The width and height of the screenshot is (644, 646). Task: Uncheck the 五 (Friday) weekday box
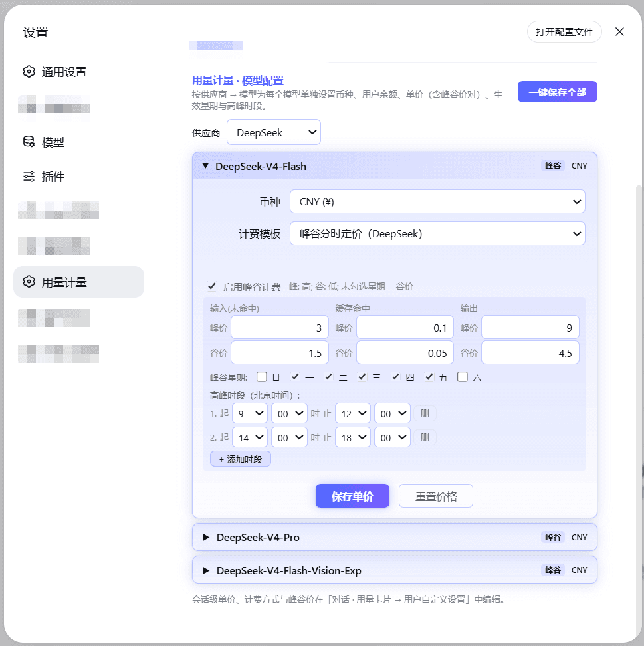[429, 377]
